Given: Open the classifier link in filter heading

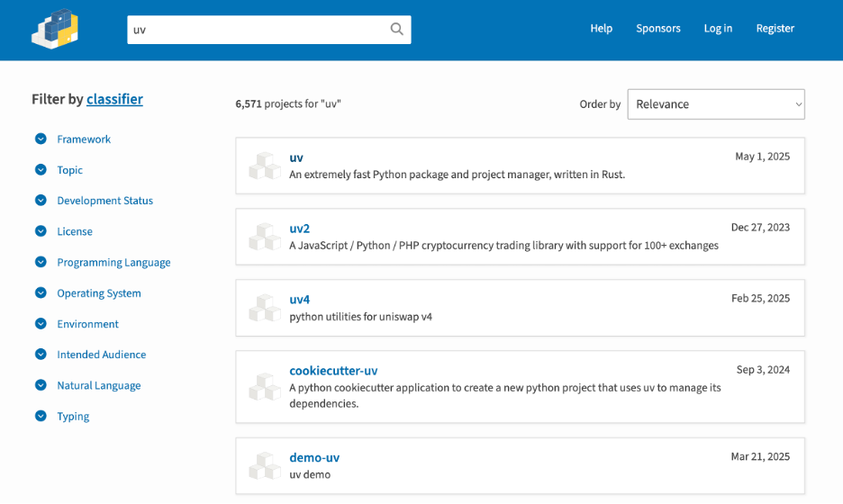Looking at the screenshot, I should 114,99.
